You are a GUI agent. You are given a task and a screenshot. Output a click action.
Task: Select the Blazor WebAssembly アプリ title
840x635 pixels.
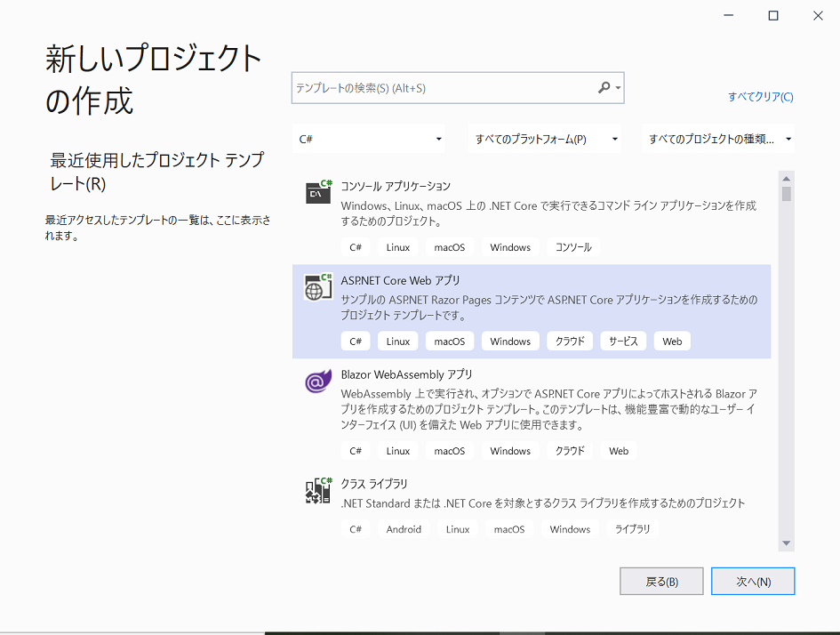406,374
